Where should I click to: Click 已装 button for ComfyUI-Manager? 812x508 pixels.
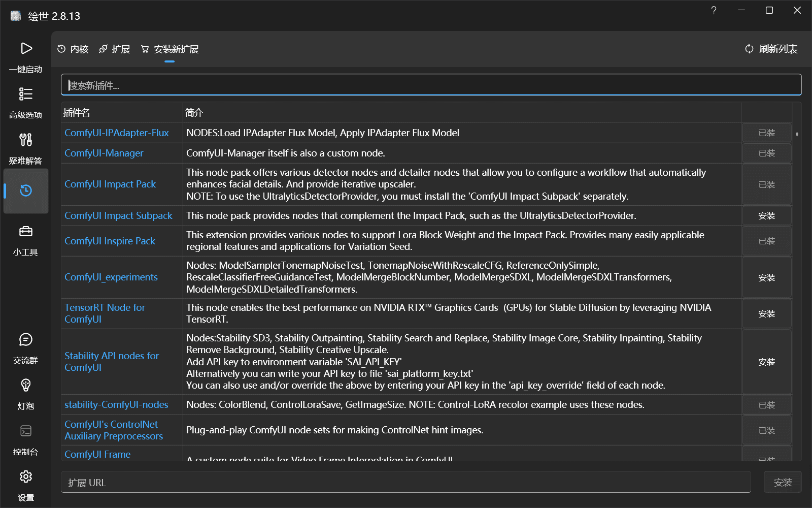pyautogui.click(x=766, y=153)
